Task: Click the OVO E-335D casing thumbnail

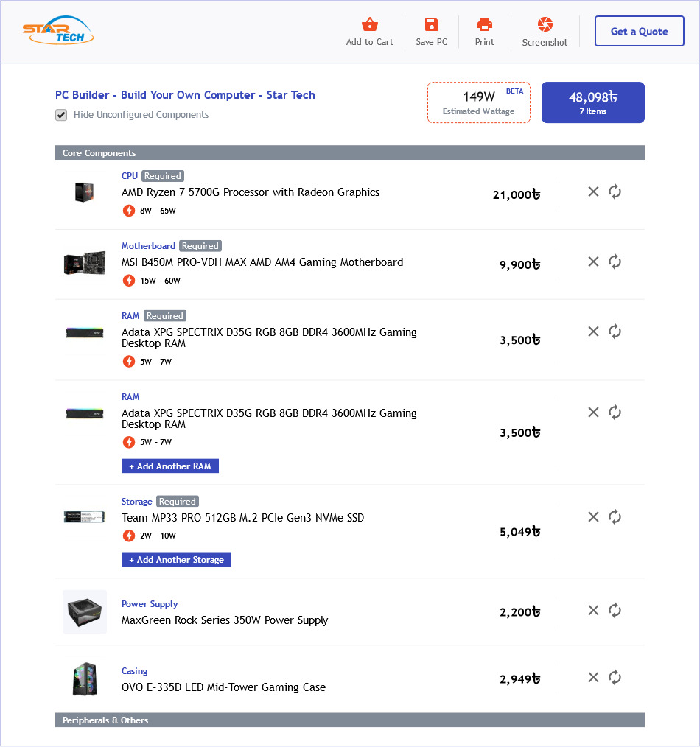Action: [x=85, y=678]
